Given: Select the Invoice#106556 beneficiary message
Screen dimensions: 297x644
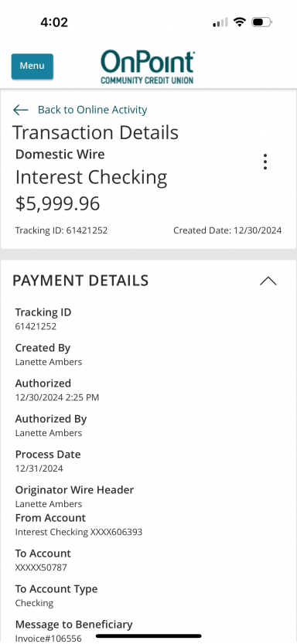Looking at the screenshot, I should point(49,639).
